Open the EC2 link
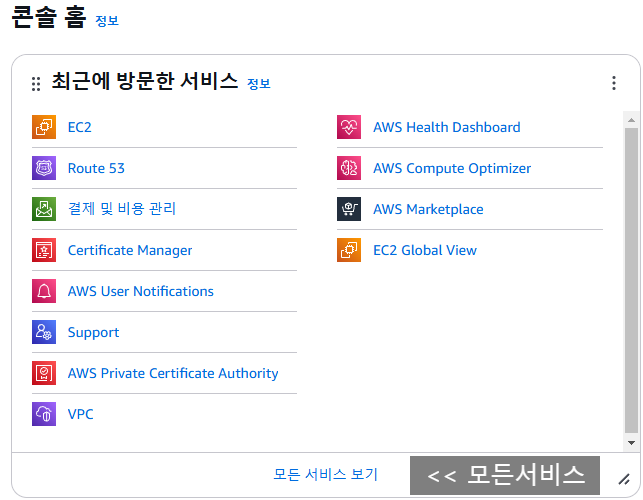Image resolution: width=643 pixels, height=500 pixels. [x=80, y=127]
